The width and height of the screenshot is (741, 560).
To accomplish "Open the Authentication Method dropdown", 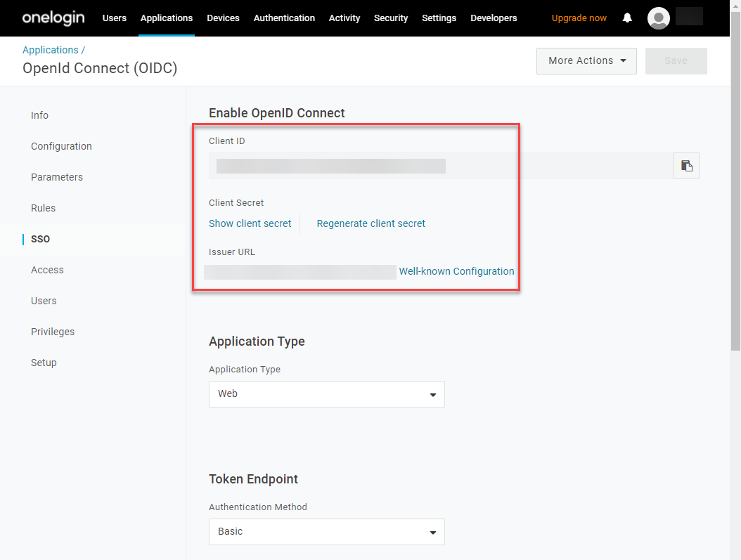I will coord(326,532).
